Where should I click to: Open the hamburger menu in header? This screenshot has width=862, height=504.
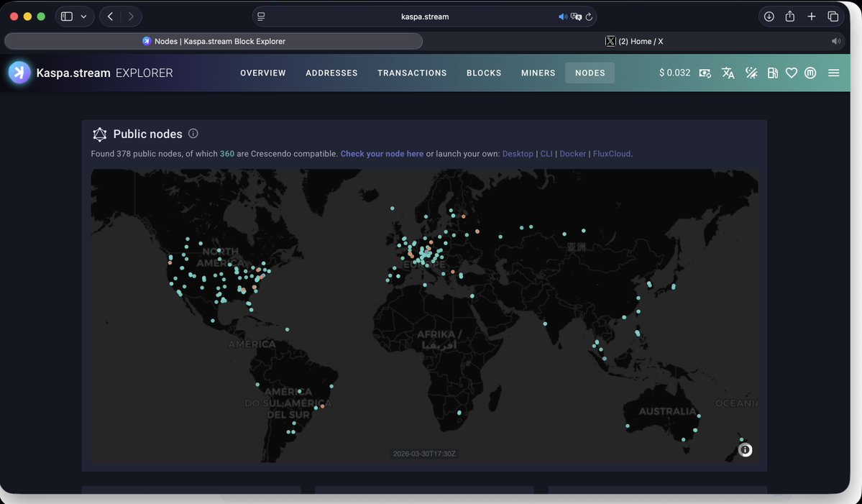(x=833, y=73)
